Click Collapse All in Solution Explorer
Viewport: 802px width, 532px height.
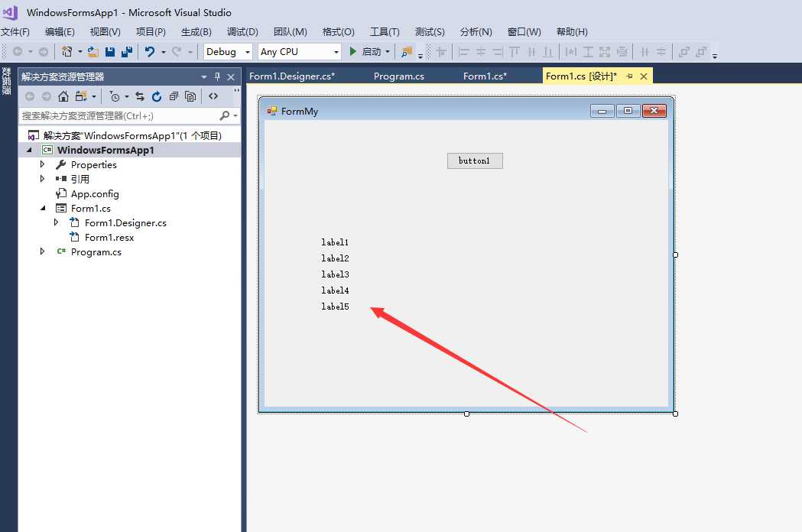(174, 96)
